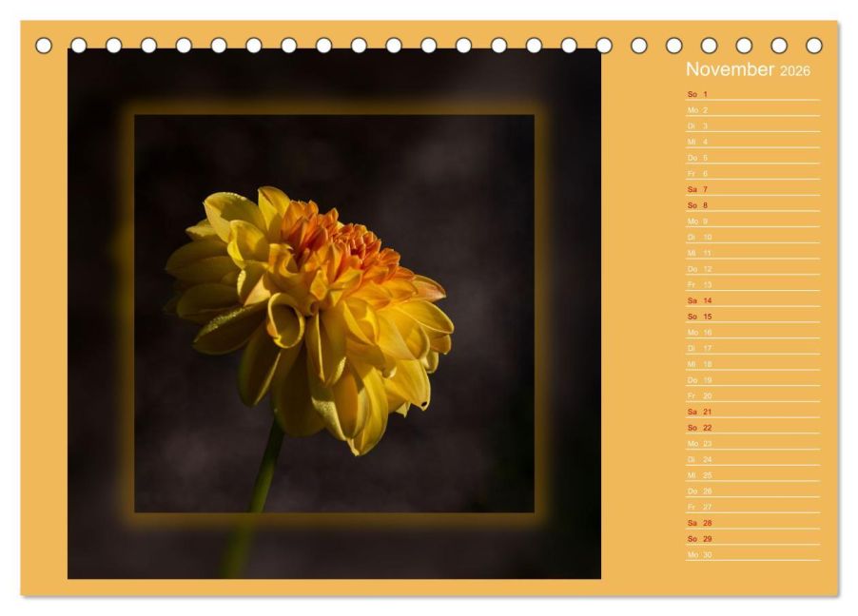
Task: Select the Sunday 1 date row
Action: tap(751, 94)
